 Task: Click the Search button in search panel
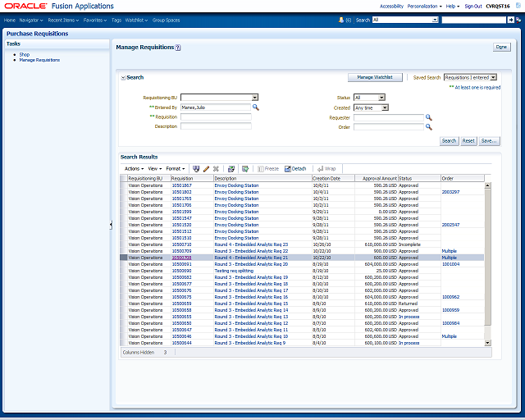[449, 141]
